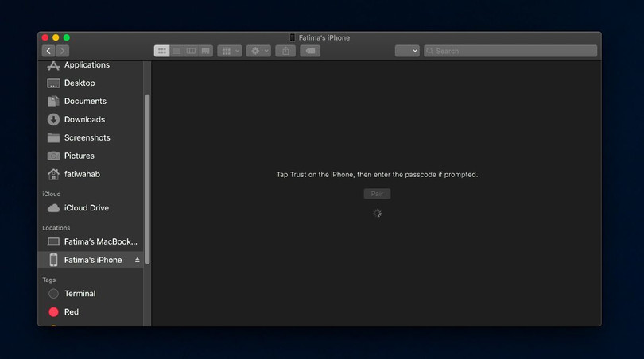Select iCloud Drive label
This screenshot has height=359, width=644.
[x=86, y=208]
